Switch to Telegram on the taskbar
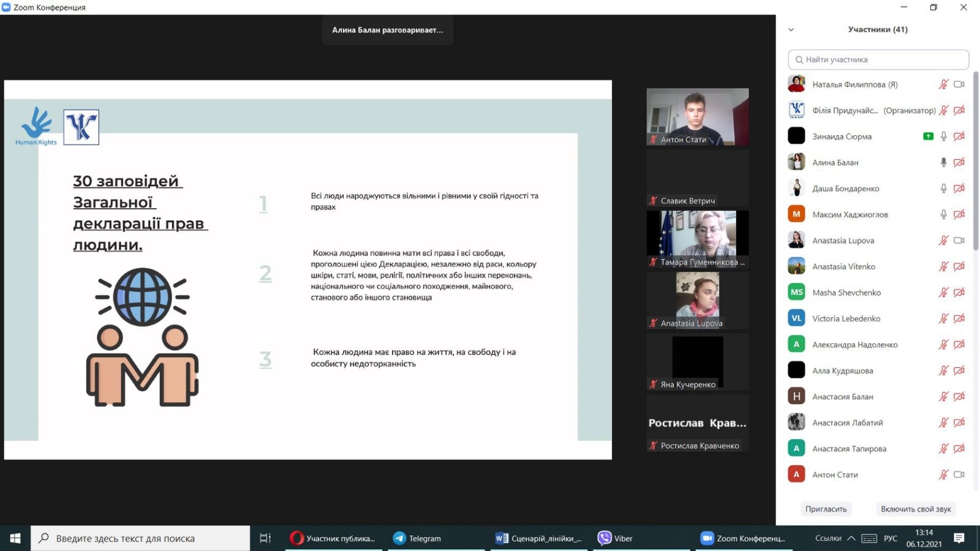 (x=436, y=538)
